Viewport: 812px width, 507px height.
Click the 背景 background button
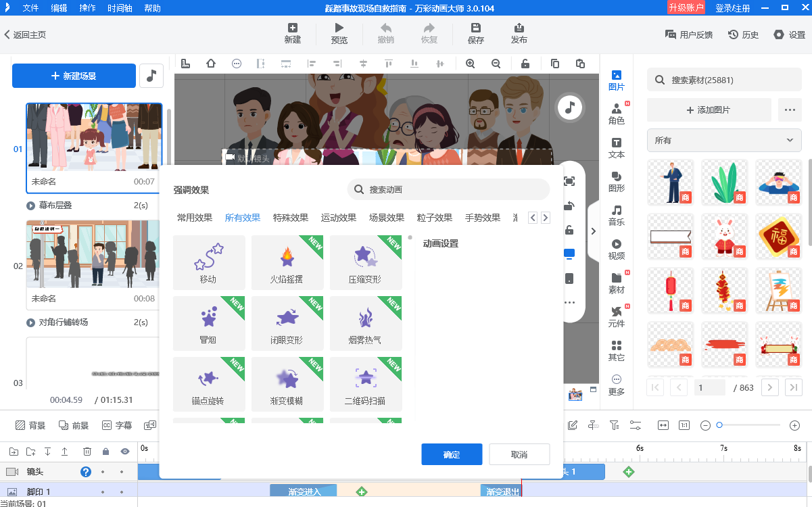(x=30, y=425)
